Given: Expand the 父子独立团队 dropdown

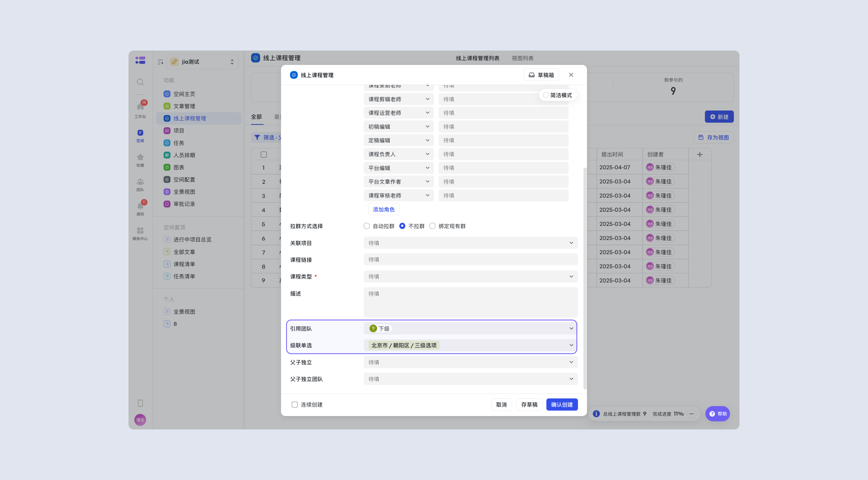Looking at the screenshot, I should [x=470, y=379].
